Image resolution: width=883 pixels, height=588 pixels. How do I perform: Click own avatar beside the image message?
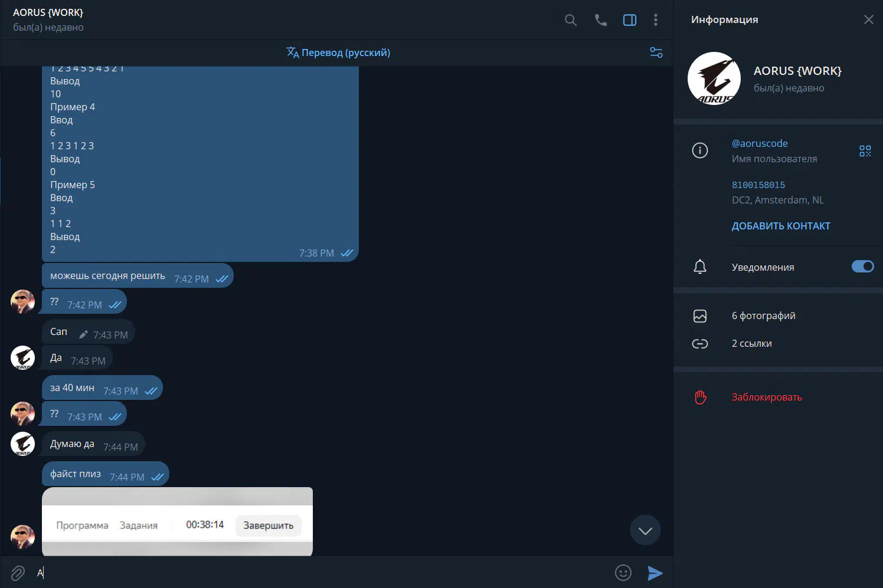point(22,537)
